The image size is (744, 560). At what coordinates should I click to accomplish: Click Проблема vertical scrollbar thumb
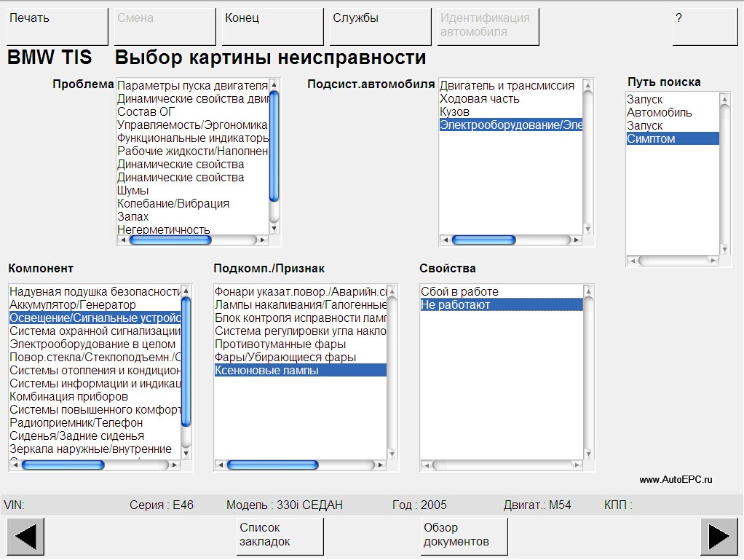click(x=274, y=146)
